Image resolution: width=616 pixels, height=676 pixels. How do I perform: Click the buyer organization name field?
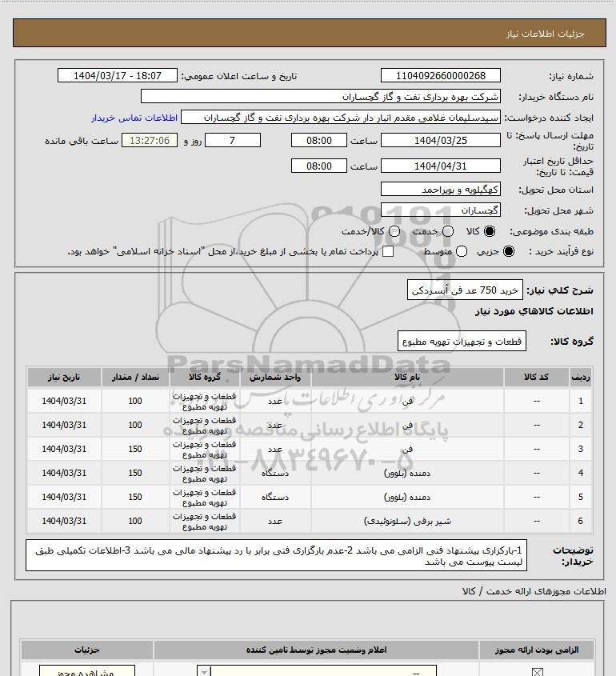(x=321, y=96)
